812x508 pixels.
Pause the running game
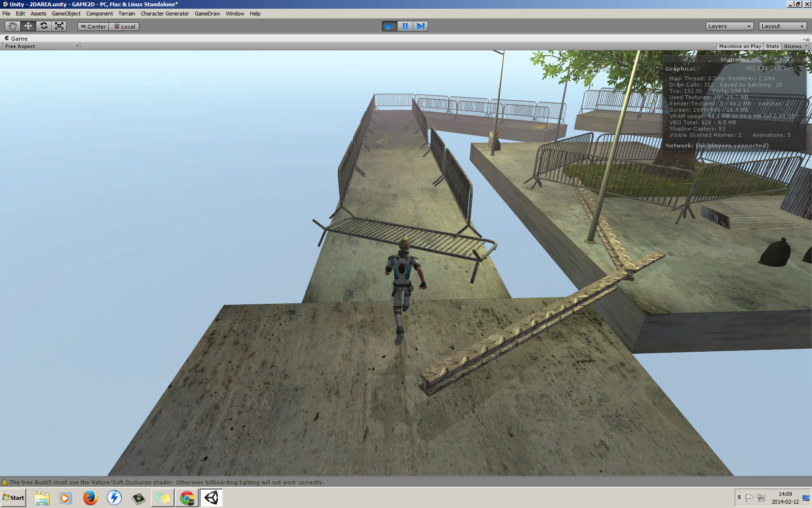(x=405, y=26)
